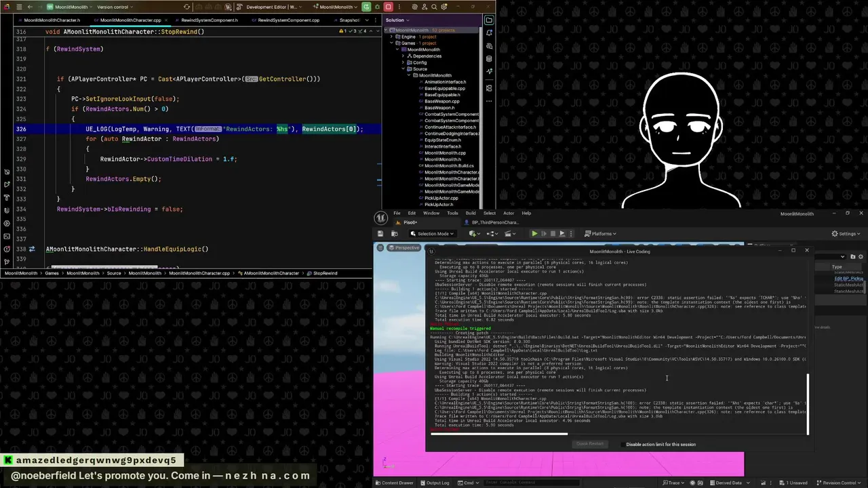
Task: Select BaseEquippable.cpp in Solution tree
Action: coord(444,88)
